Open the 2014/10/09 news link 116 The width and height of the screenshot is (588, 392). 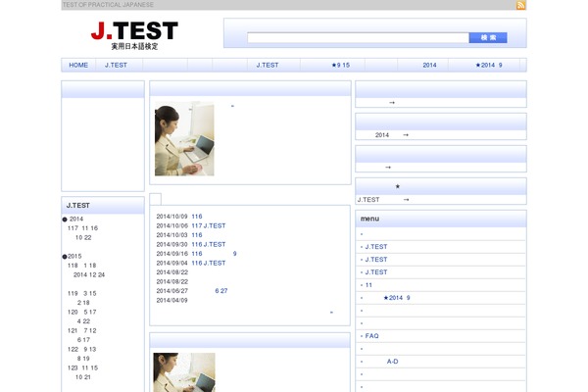click(197, 217)
